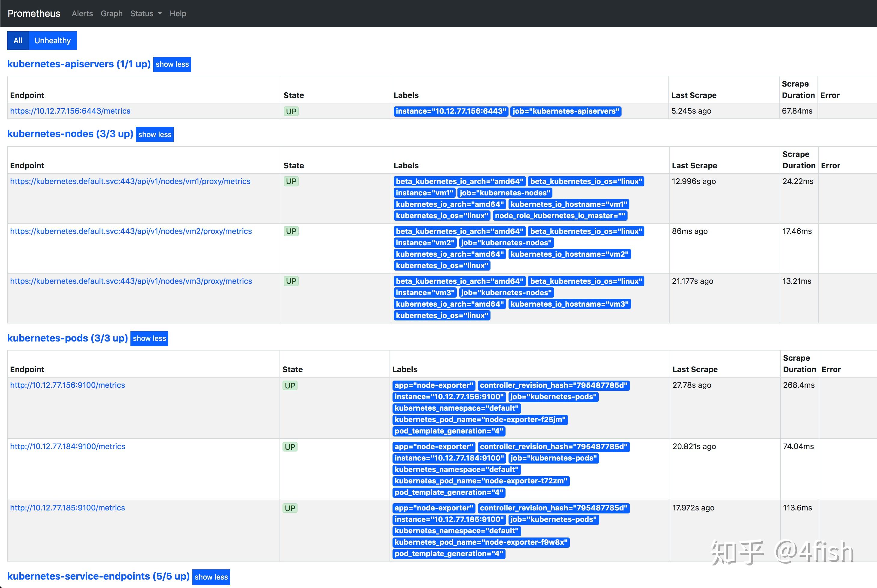
Task: Open the Help menu item
Action: (x=178, y=14)
